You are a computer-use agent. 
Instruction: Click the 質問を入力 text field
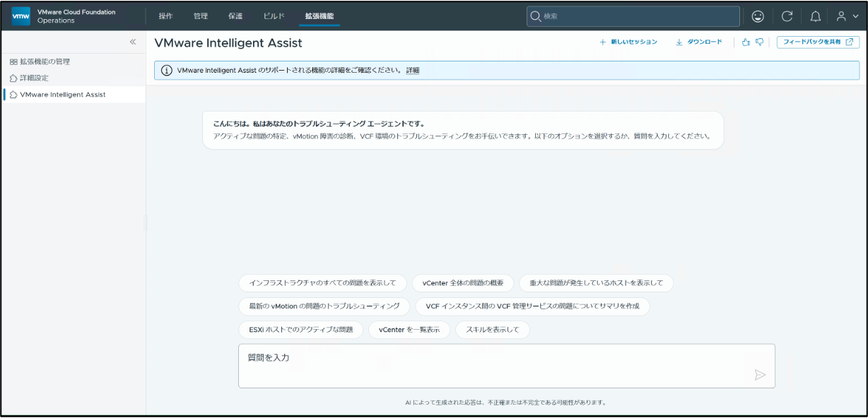coord(507,366)
